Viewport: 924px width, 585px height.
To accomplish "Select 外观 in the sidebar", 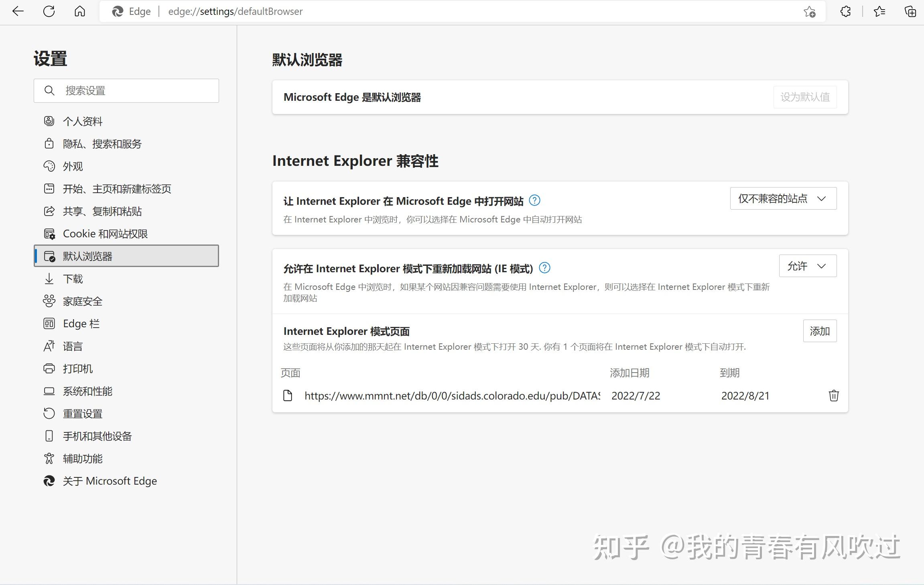I will click(x=73, y=166).
